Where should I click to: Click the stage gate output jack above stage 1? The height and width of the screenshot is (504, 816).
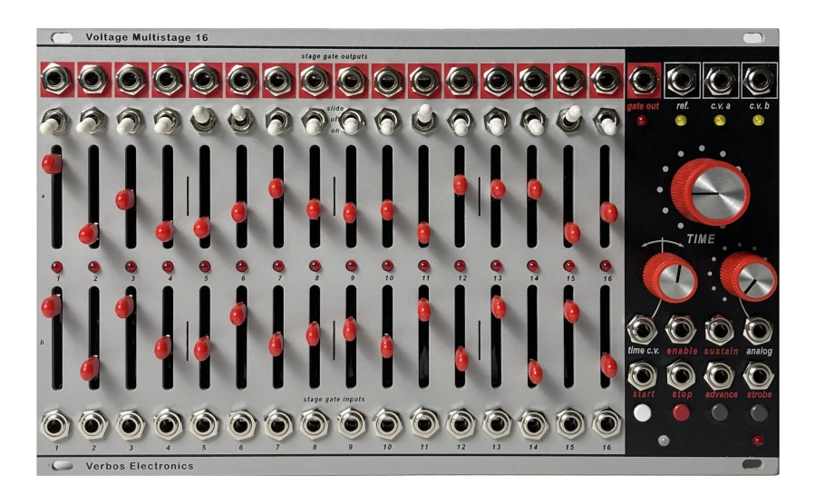tap(56, 80)
